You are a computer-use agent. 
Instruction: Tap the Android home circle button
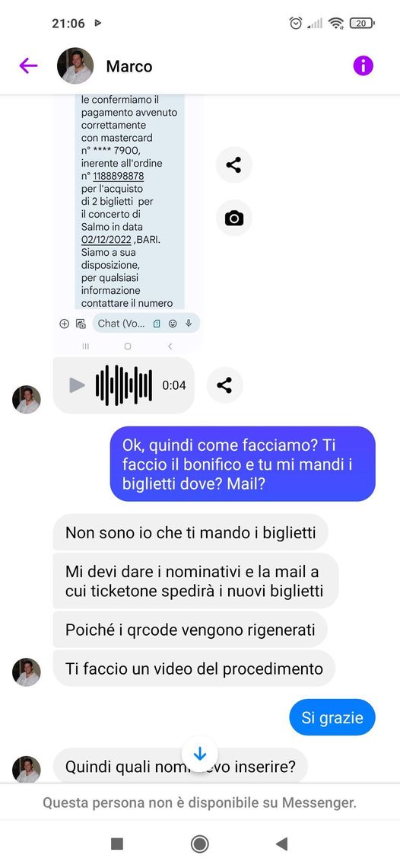coord(199,844)
